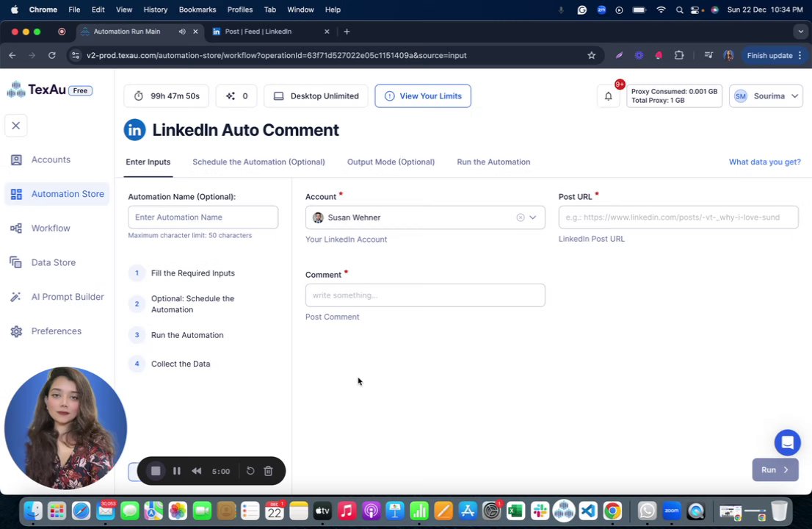The image size is (812, 529).
Task: Open the Chrome profile avatar
Action: (728, 55)
